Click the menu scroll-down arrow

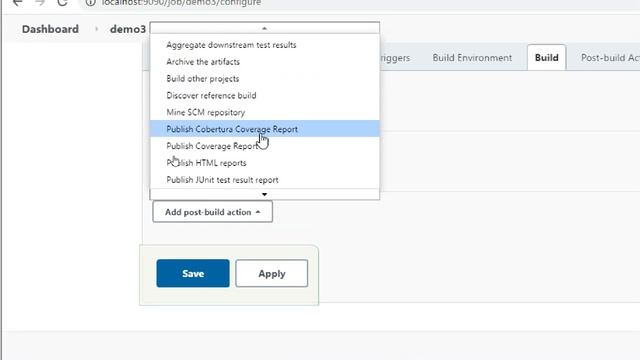264,194
